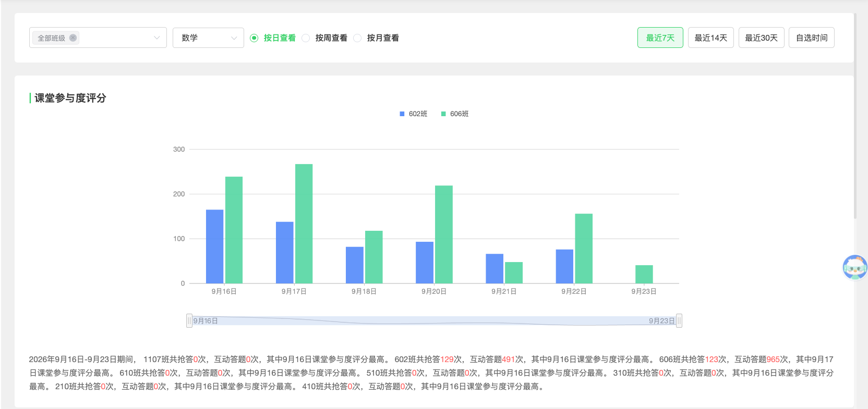Click the 602班 blue bar for 9月16日
The image size is (868, 409).
point(214,246)
